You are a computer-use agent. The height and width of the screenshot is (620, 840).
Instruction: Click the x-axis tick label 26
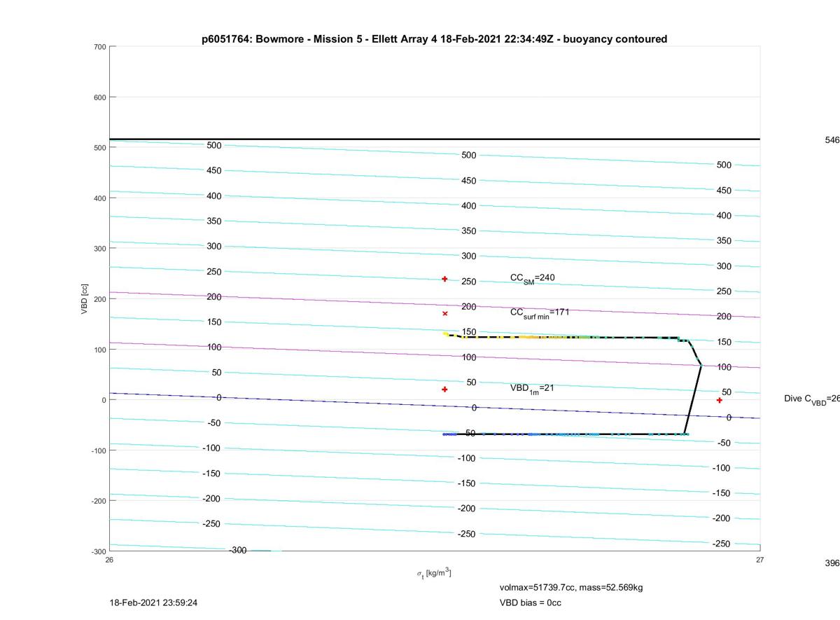109,560
